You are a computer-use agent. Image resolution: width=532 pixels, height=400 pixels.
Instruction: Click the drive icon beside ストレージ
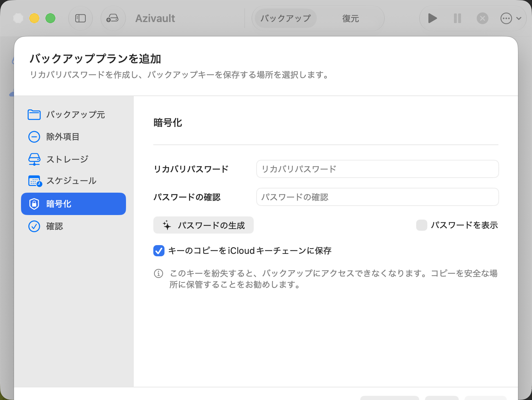pos(34,159)
